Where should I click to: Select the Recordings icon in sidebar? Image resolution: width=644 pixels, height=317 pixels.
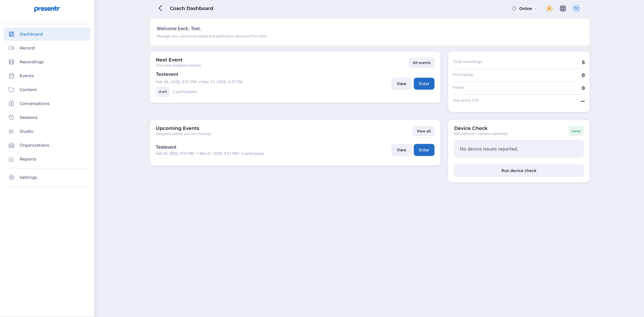pyautogui.click(x=12, y=62)
